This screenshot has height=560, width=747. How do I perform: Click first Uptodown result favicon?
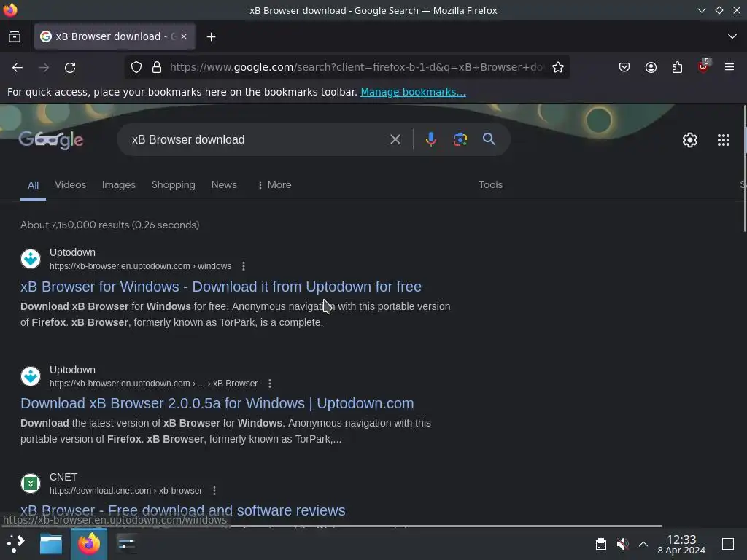tap(31, 259)
